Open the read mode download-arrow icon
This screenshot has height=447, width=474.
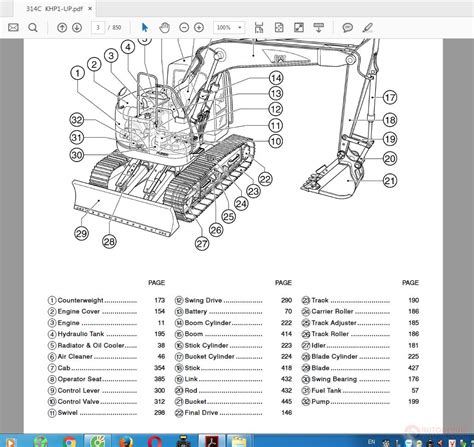point(319,27)
